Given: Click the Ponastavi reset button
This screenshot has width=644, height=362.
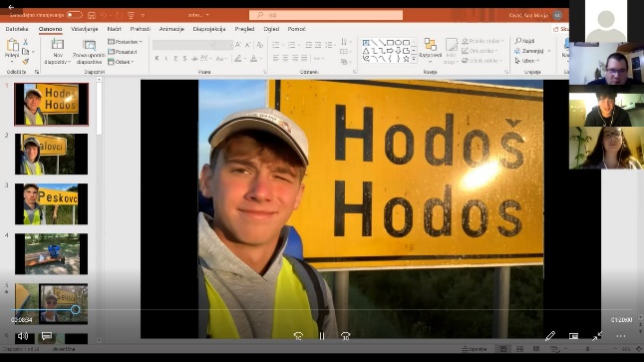Looking at the screenshot, I should [x=123, y=52].
